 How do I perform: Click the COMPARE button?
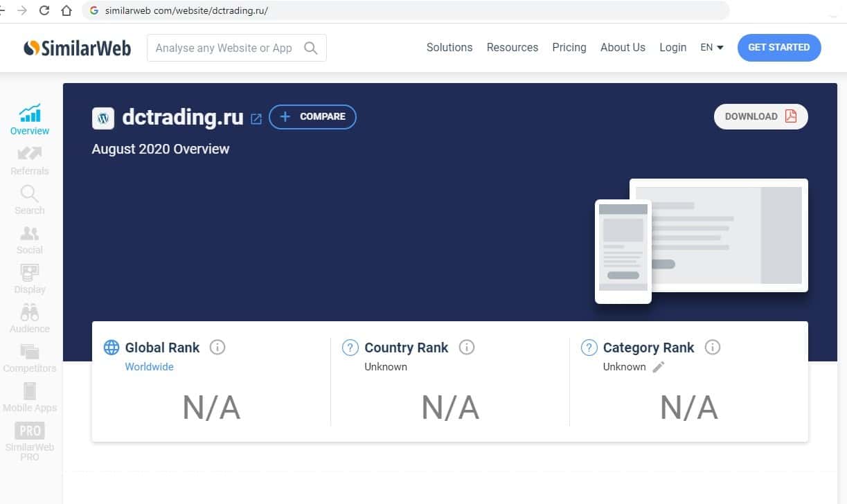click(313, 117)
